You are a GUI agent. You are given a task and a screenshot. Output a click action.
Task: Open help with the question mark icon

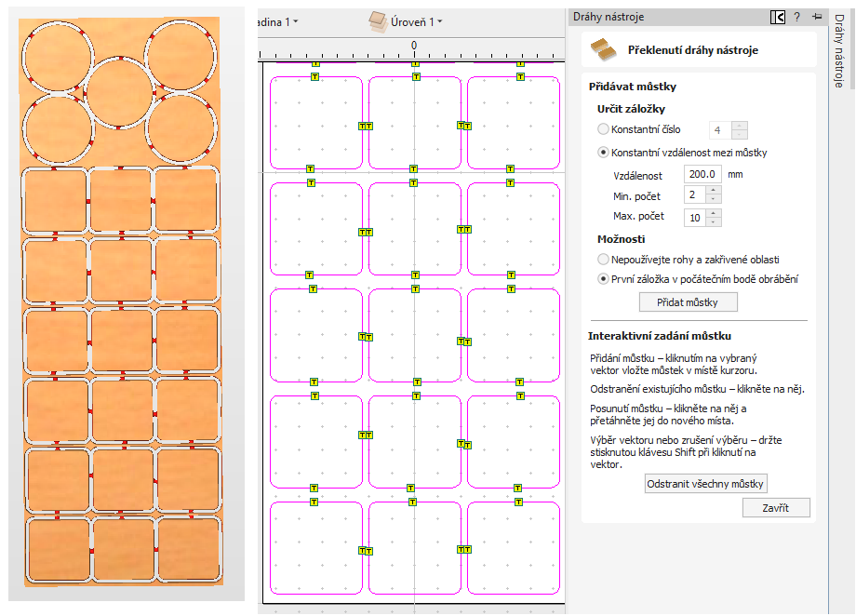pyautogui.click(x=796, y=17)
